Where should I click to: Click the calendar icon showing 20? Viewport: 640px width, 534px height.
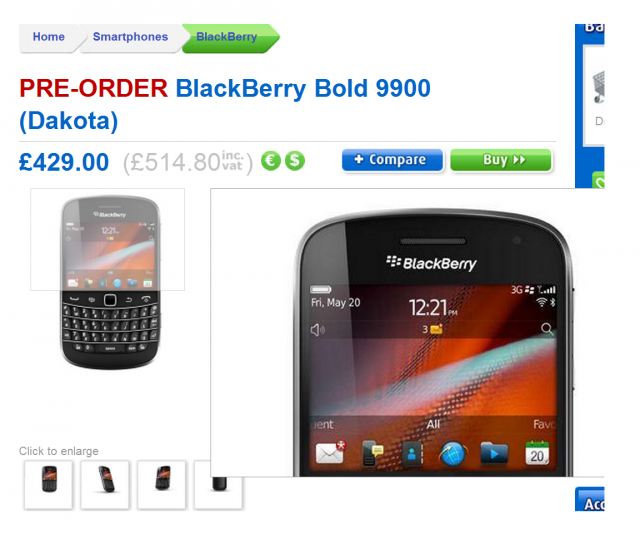point(537,453)
